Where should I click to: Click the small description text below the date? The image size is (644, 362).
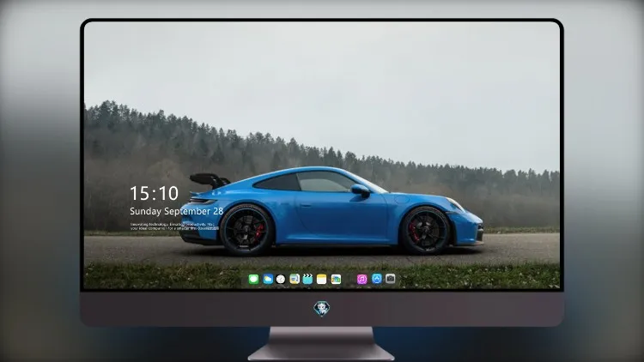[174, 226]
